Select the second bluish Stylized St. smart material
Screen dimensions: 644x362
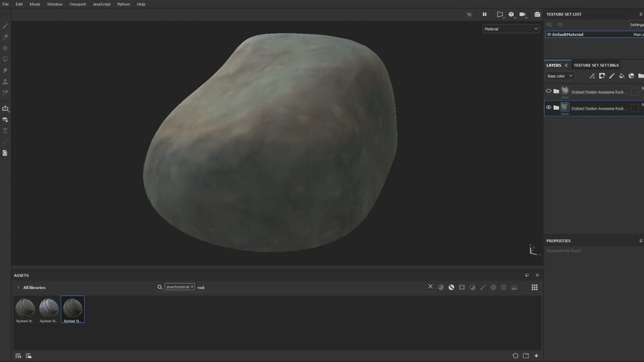(49, 310)
